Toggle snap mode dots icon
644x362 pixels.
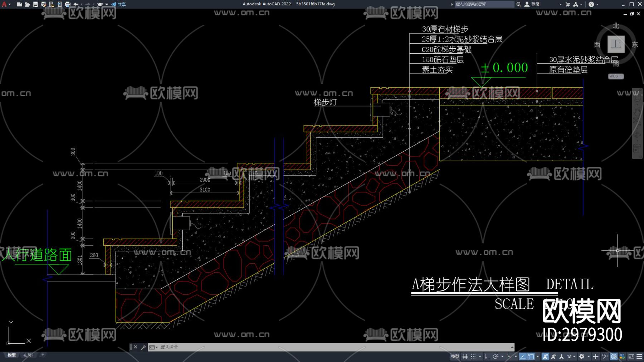click(x=473, y=356)
